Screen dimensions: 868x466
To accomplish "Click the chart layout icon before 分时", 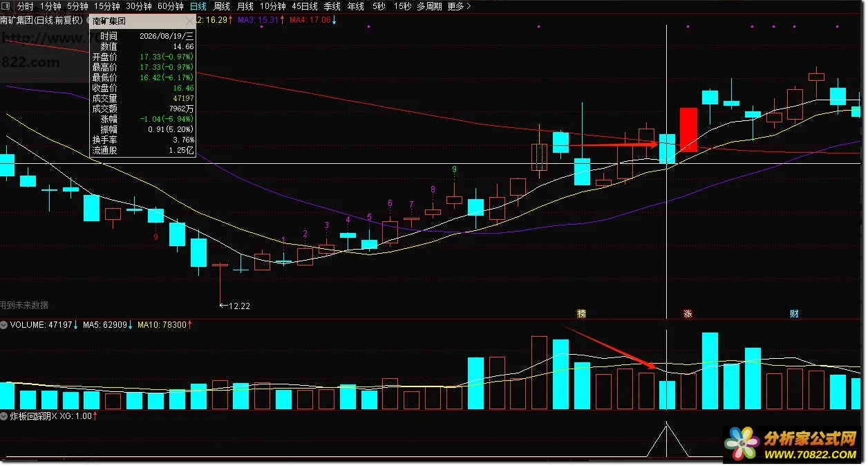I will pos(7,6).
